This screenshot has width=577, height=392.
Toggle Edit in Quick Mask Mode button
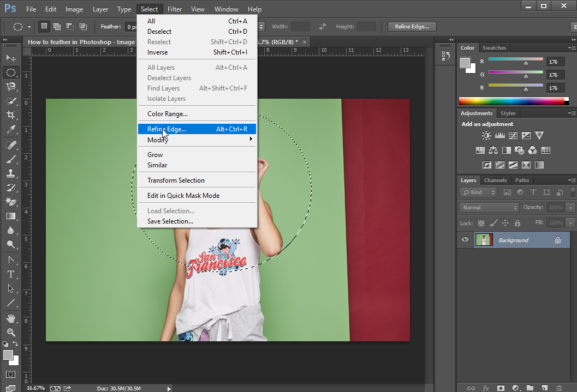tap(10, 374)
